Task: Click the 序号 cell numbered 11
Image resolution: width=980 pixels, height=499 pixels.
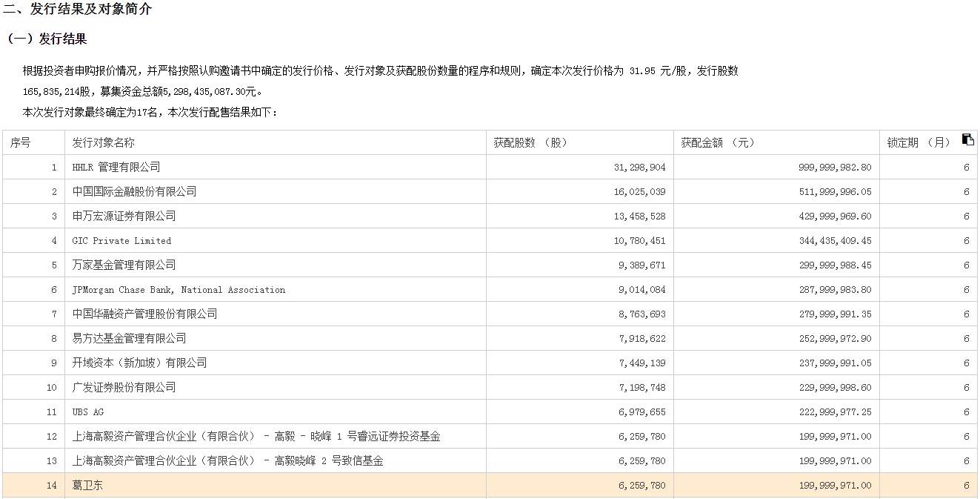Action: click(33, 412)
